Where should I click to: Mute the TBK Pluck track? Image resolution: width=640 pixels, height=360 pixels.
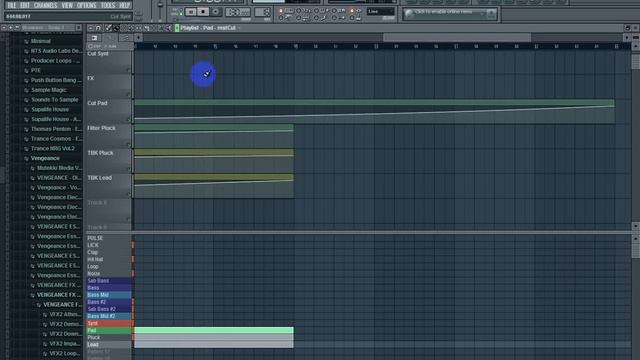(128, 170)
